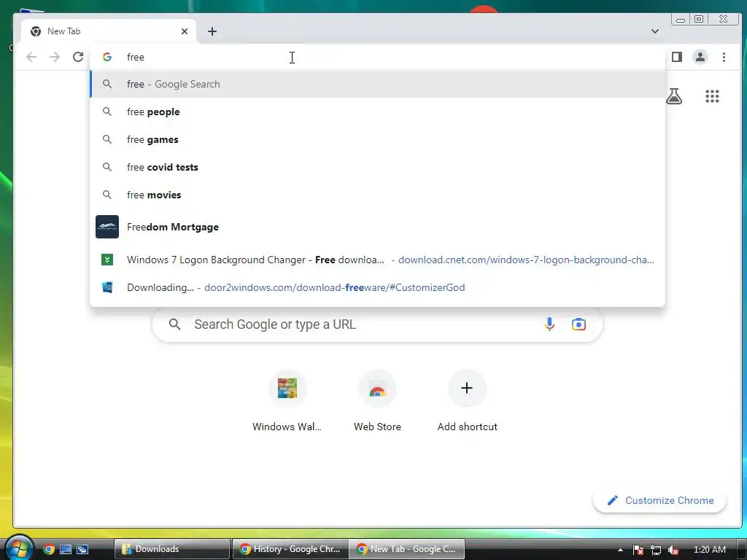Open the network tray icon

[x=656, y=550]
